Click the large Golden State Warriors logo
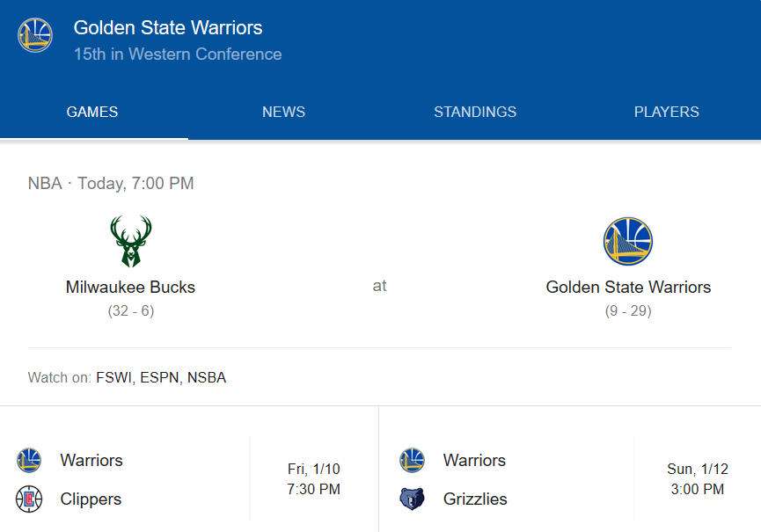This screenshot has height=532, width=761. point(627,241)
